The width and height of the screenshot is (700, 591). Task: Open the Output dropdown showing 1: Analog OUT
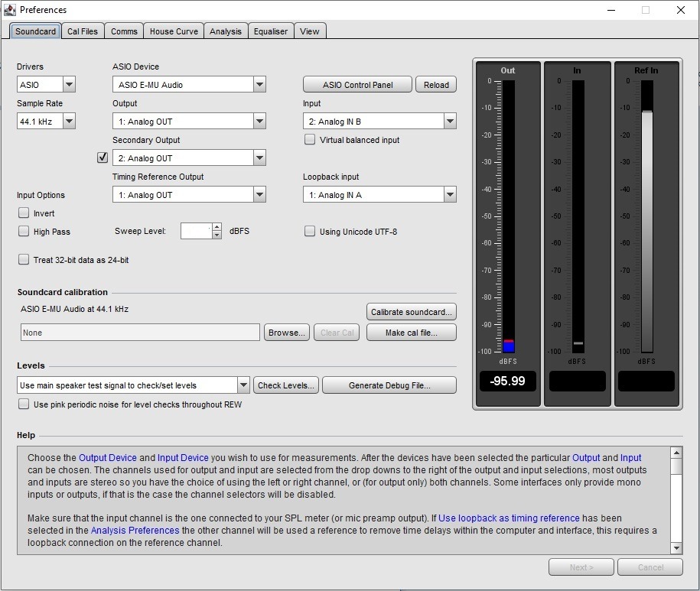pos(189,121)
